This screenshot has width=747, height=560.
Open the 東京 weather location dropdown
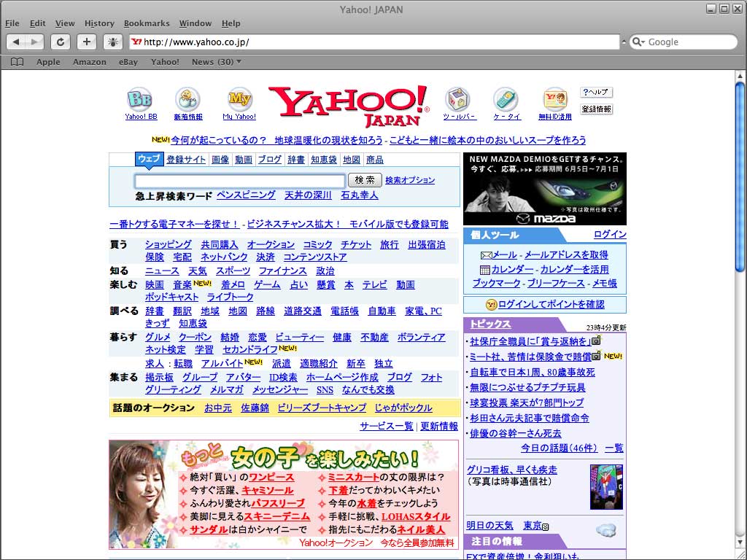tap(546, 526)
